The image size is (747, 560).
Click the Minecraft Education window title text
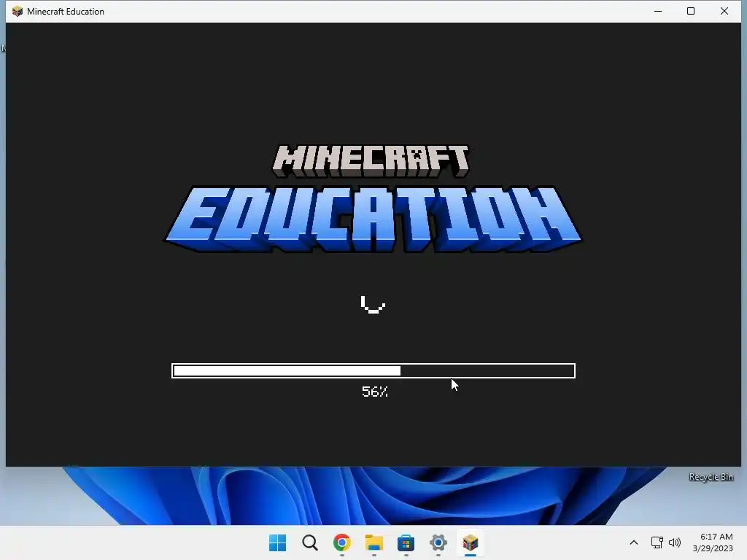pyautogui.click(x=66, y=12)
